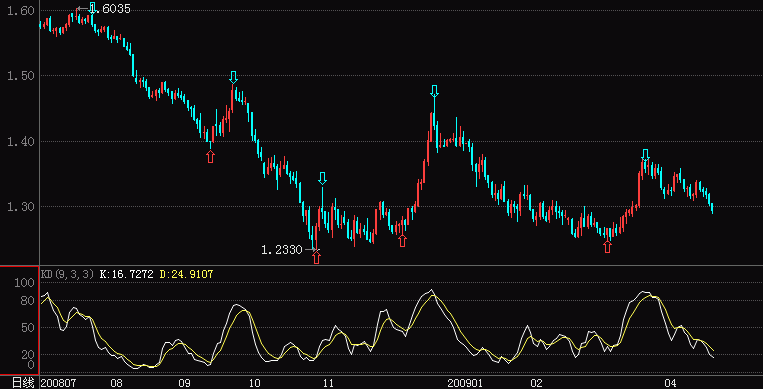Screen dimensions: 763x389
Task: Click the 100 level on KD axis
Action: [24, 283]
